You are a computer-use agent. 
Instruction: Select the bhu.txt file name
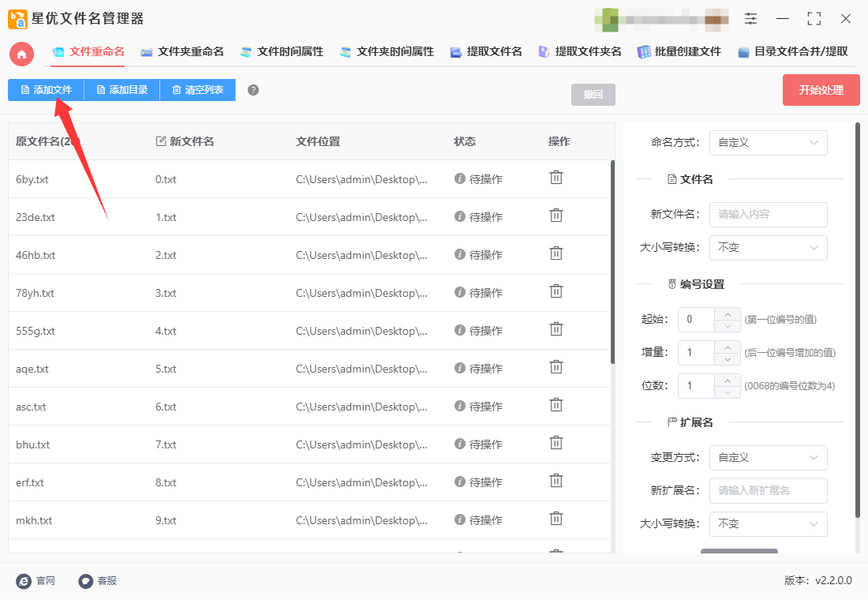click(x=32, y=445)
